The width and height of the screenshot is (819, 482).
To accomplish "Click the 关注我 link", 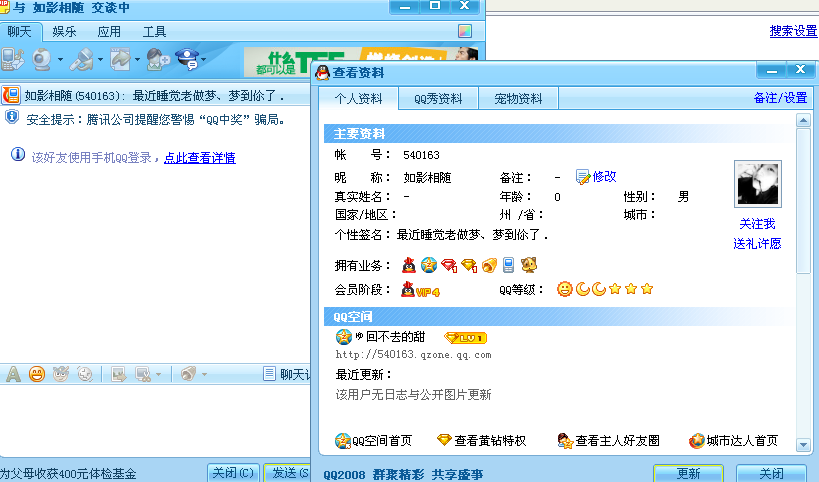I will pos(757,224).
